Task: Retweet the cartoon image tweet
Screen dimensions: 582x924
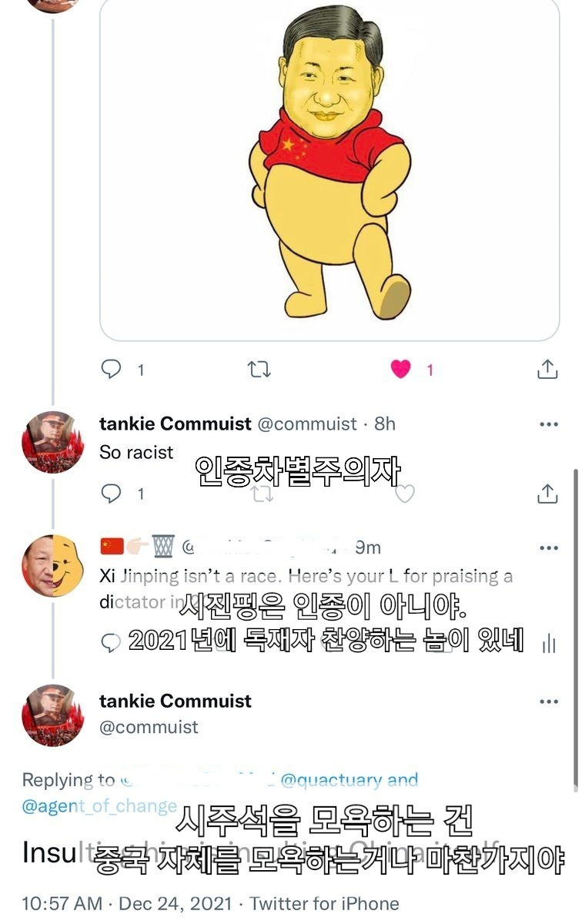Action: pos(259,370)
